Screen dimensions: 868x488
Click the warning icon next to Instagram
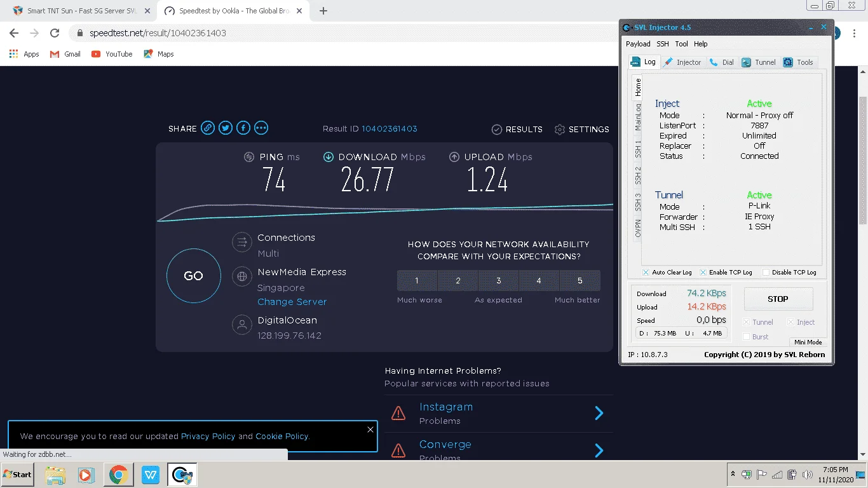[x=398, y=413]
